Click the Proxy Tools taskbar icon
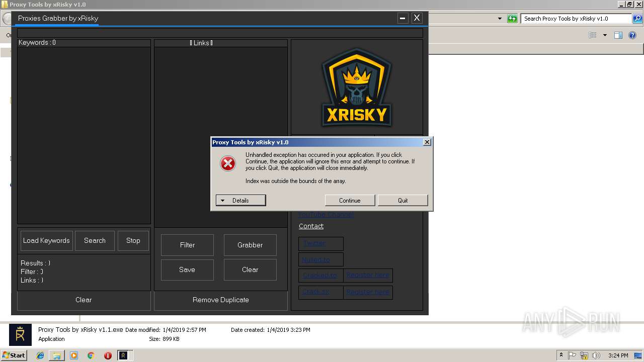 coord(123,355)
